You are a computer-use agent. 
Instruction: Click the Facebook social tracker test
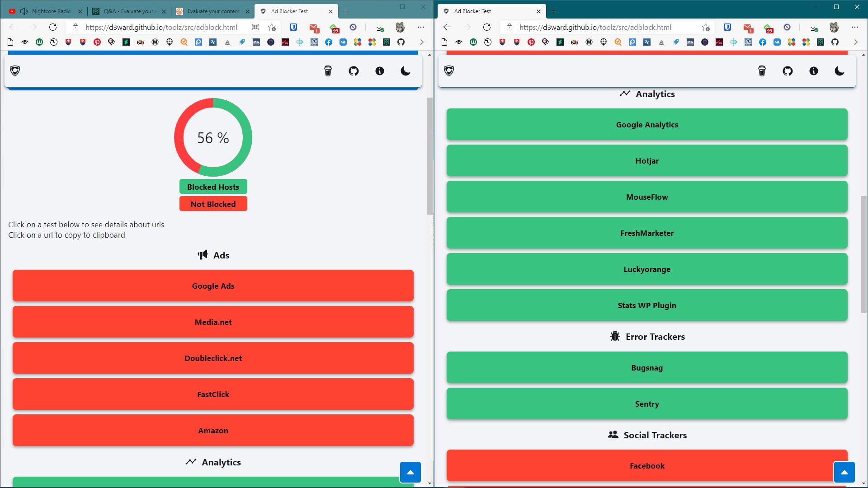tap(647, 465)
